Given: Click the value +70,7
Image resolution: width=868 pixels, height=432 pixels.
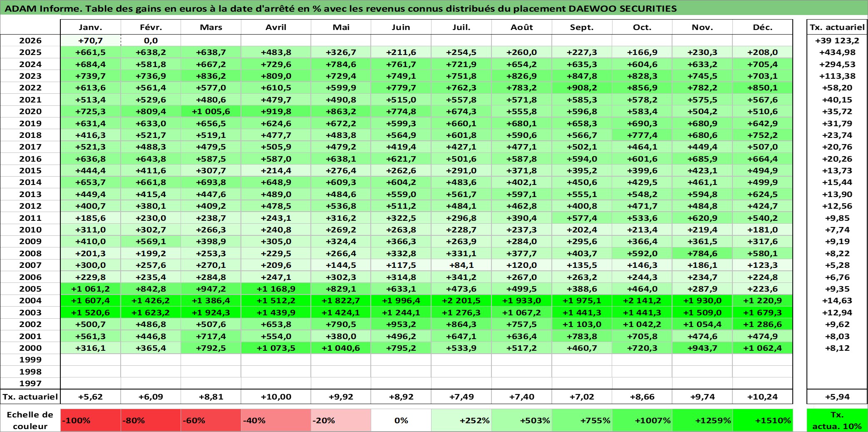Looking at the screenshot, I should [x=91, y=40].
